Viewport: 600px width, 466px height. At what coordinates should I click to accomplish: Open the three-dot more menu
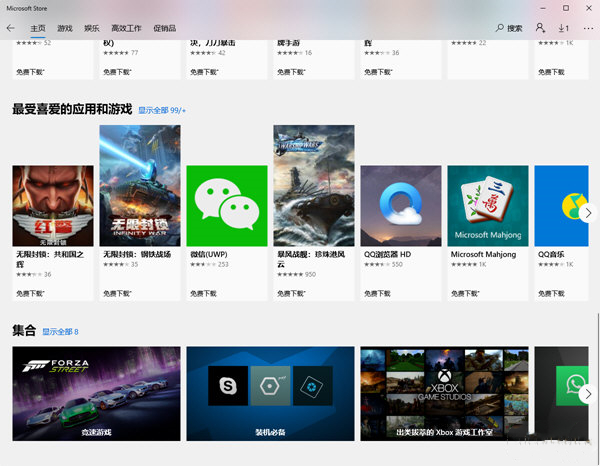point(587,28)
